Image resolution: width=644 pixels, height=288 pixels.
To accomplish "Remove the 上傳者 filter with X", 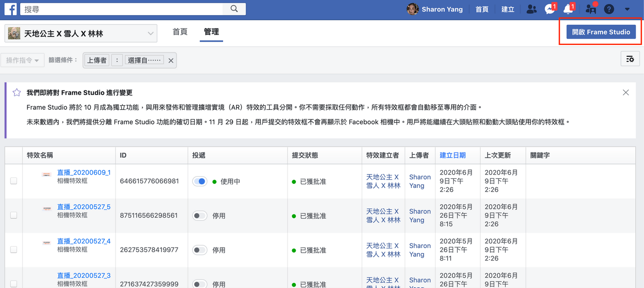I will 171,61.
